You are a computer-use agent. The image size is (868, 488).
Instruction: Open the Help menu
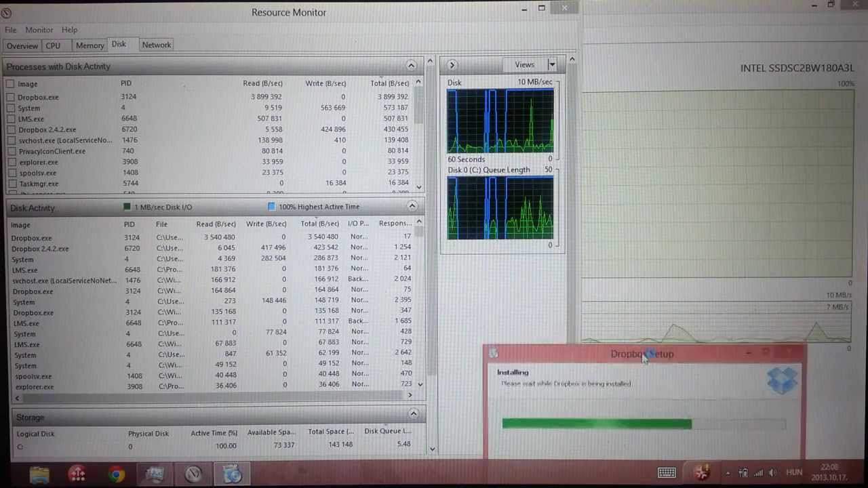(69, 30)
